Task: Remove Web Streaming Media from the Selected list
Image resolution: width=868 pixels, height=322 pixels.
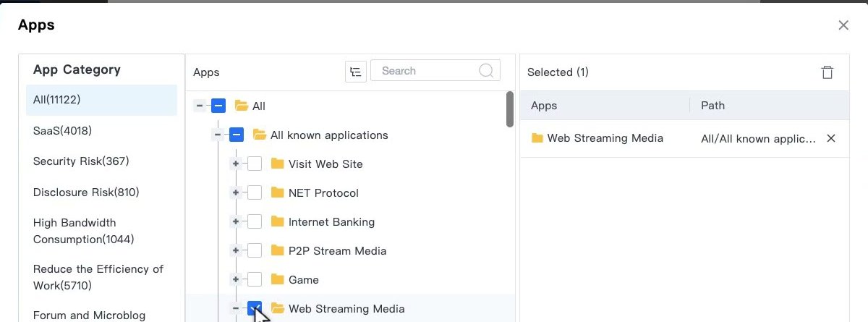Action: coord(831,138)
